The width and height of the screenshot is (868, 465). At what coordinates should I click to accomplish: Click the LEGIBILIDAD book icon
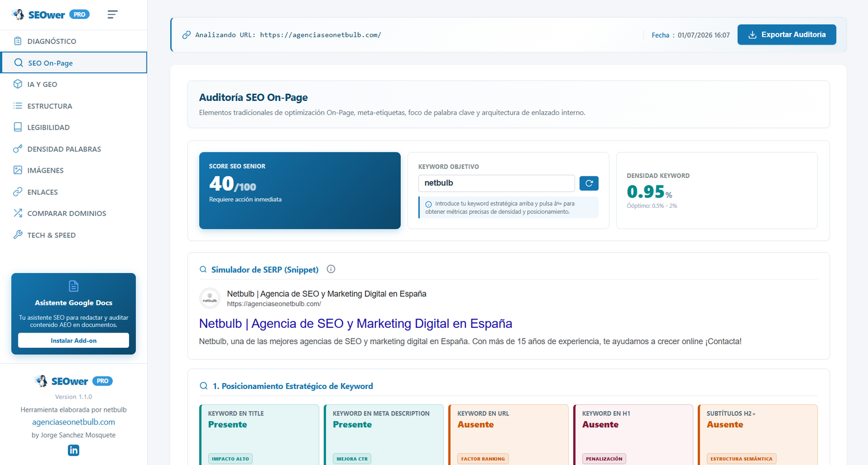(x=18, y=127)
